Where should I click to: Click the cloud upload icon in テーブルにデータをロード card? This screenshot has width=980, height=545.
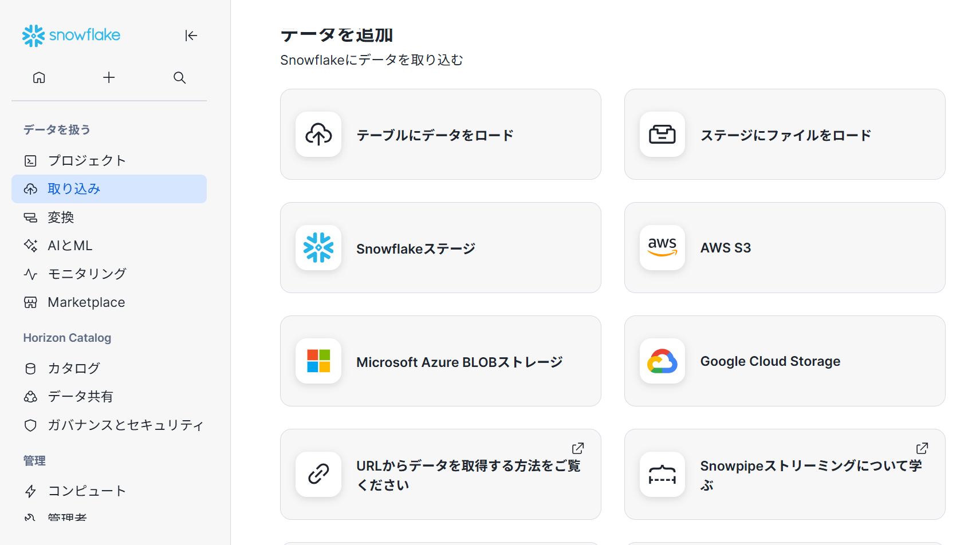tap(318, 135)
